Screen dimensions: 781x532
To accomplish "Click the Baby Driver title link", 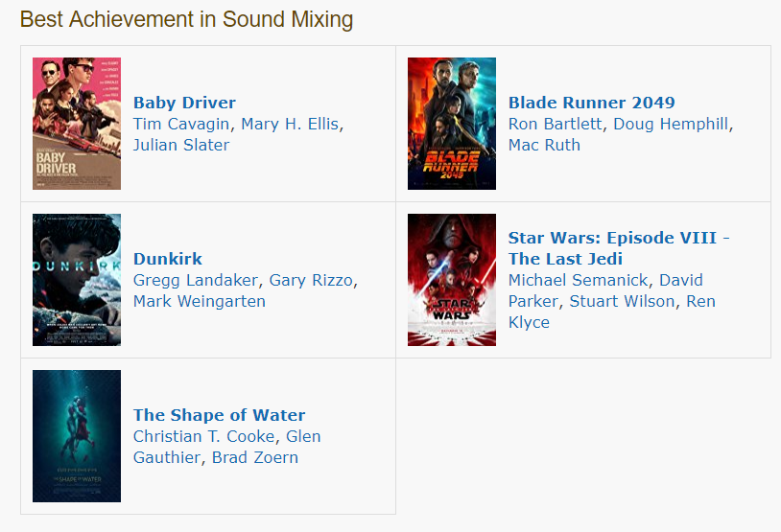I will click(184, 103).
